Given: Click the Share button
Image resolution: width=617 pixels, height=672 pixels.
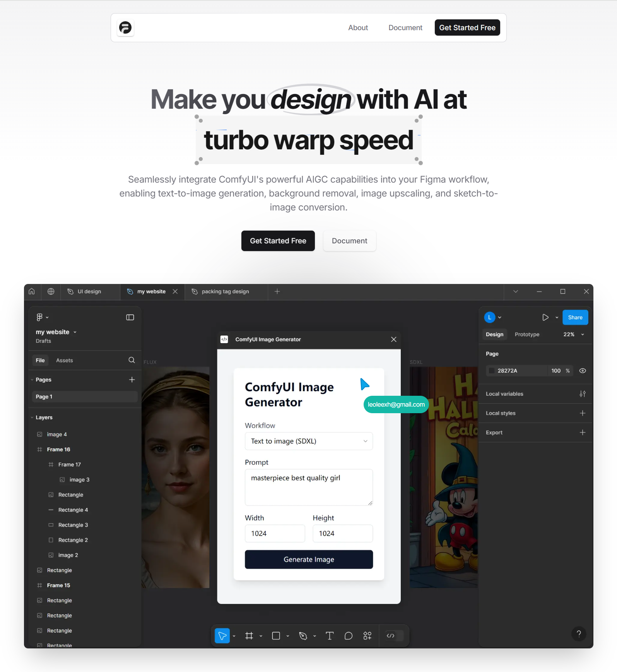Looking at the screenshot, I should coord(575,317).
